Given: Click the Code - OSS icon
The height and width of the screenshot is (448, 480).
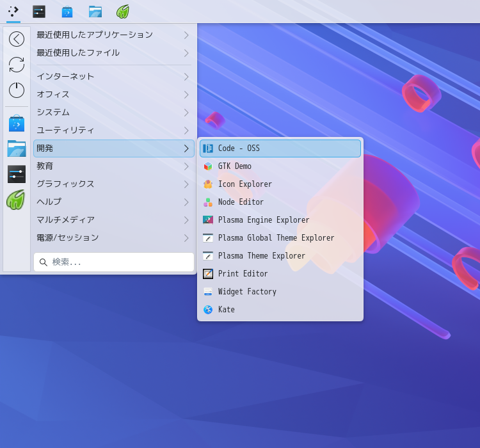Looking at the screenshot, I should [208, 148].
